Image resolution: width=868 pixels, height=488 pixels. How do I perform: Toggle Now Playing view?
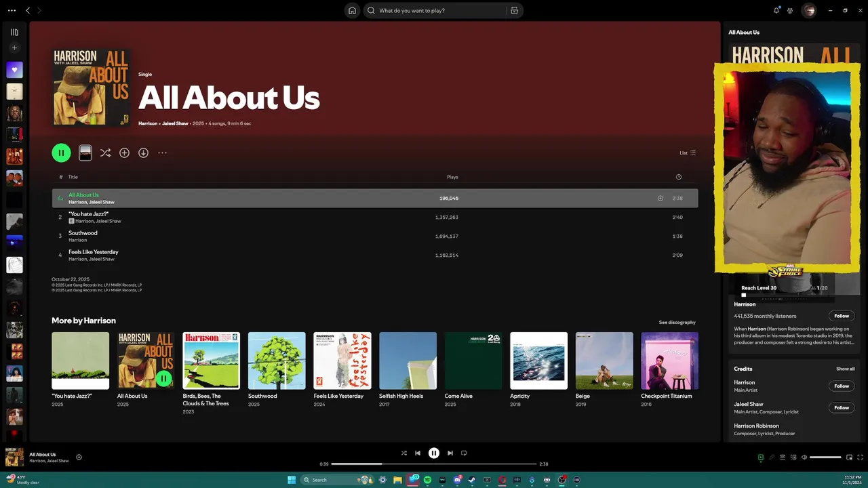point(760,457)
